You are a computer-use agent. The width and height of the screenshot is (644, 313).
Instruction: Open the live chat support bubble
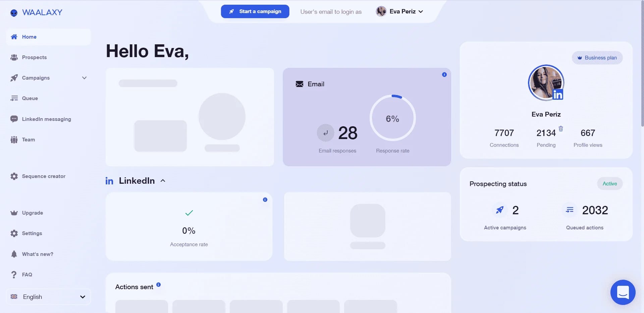[x=623, y=292]
